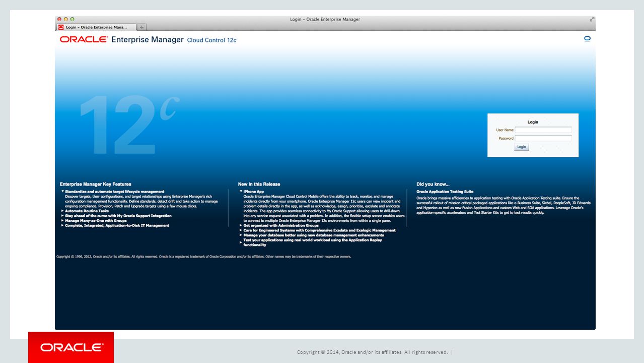Screen dimensions: 644x363
Task: Minimize window using yellow button
Action: pos(65,19)
